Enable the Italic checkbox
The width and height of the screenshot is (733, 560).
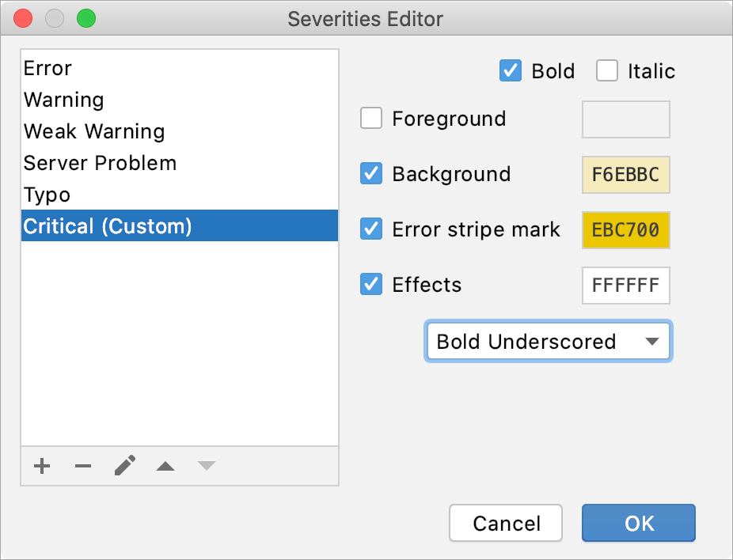pyautogui.click(x=607, y=71)
